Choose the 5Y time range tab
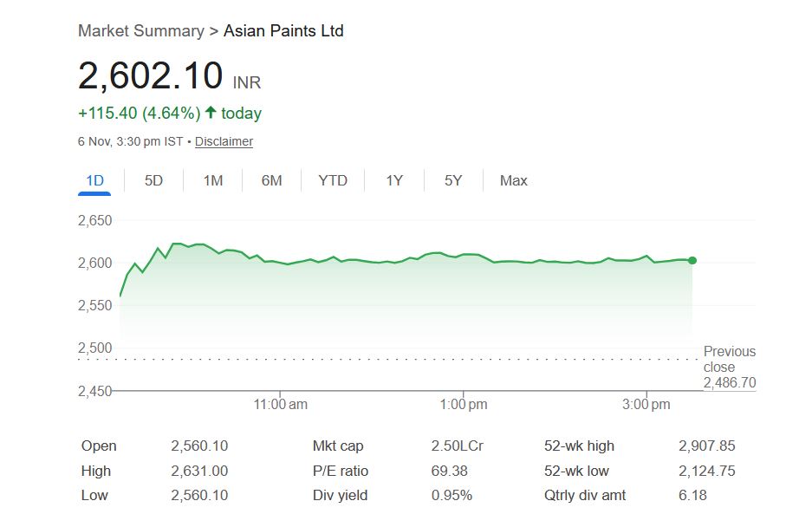This screenshot has width=812, height=527. (x=453, y=180)
